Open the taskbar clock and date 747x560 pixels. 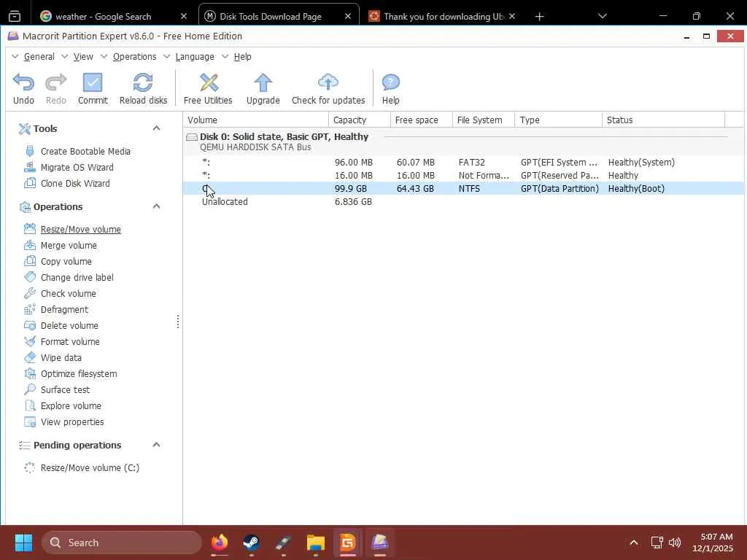(x=713, y=542)
